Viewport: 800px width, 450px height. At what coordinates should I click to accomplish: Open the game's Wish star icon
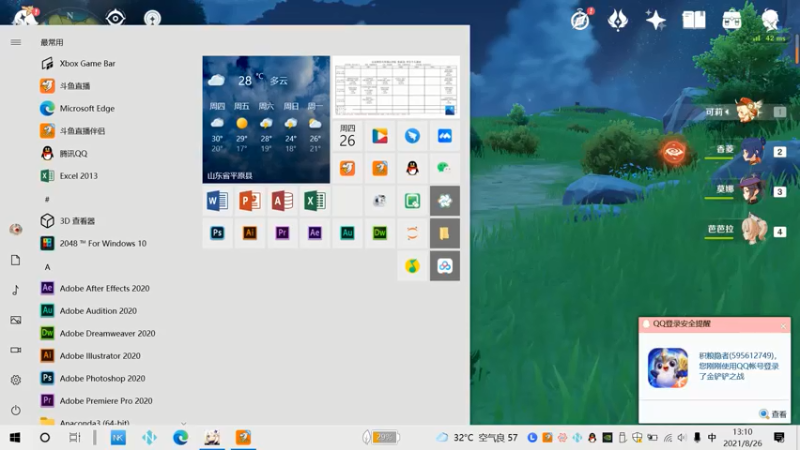coord(656,20)
